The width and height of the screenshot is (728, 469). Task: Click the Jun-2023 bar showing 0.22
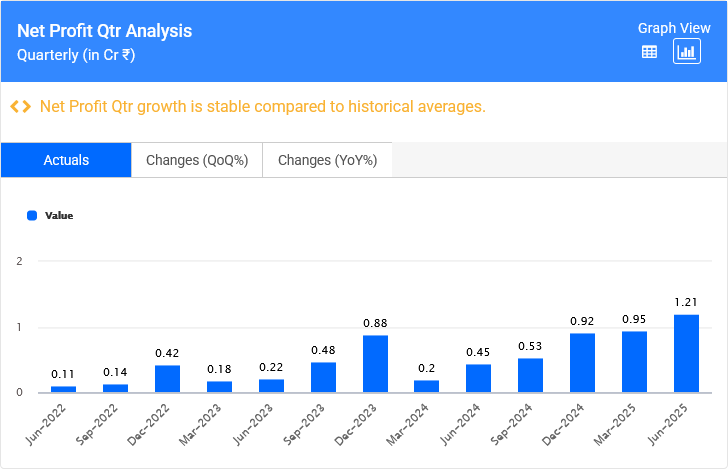(271, 386)
